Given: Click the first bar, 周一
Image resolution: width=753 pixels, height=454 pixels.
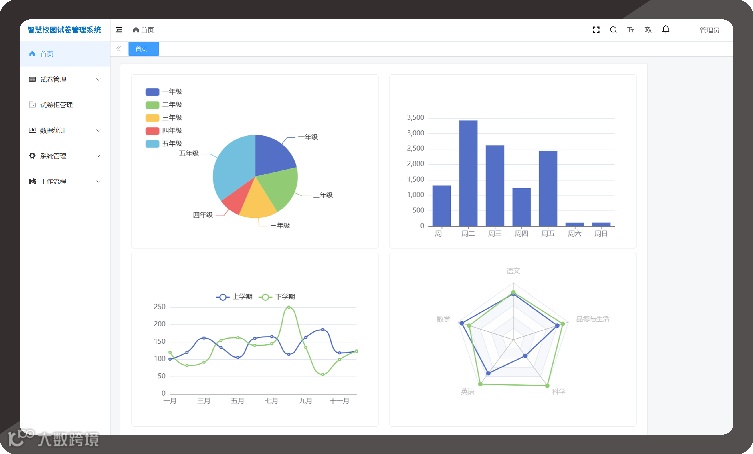Looking at the screenshot, I should point(442,206).
